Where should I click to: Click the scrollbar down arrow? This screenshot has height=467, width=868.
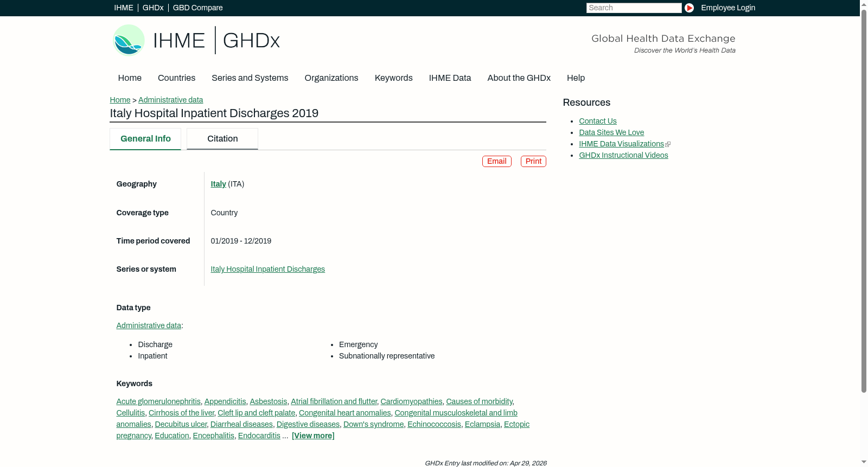[x=864, y=462]
